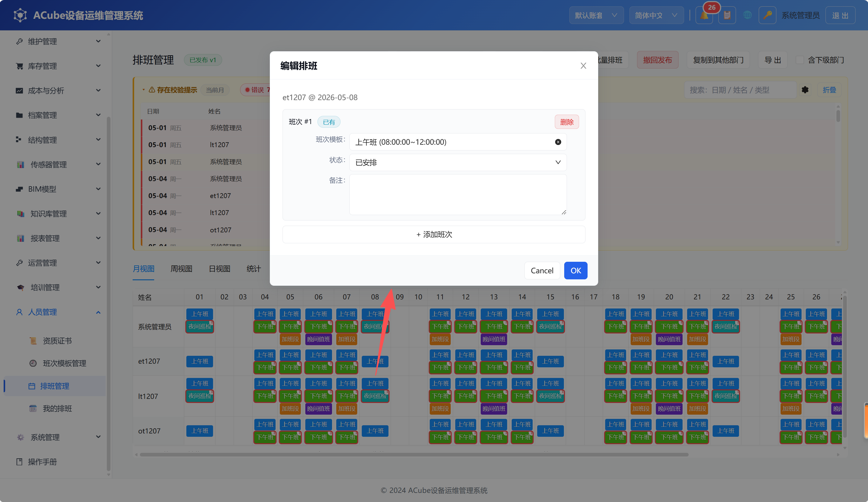Viewport: 868px width, 502px height.
Task: Click the 档案管理 folder icon
Action: (x=19, y=115)
